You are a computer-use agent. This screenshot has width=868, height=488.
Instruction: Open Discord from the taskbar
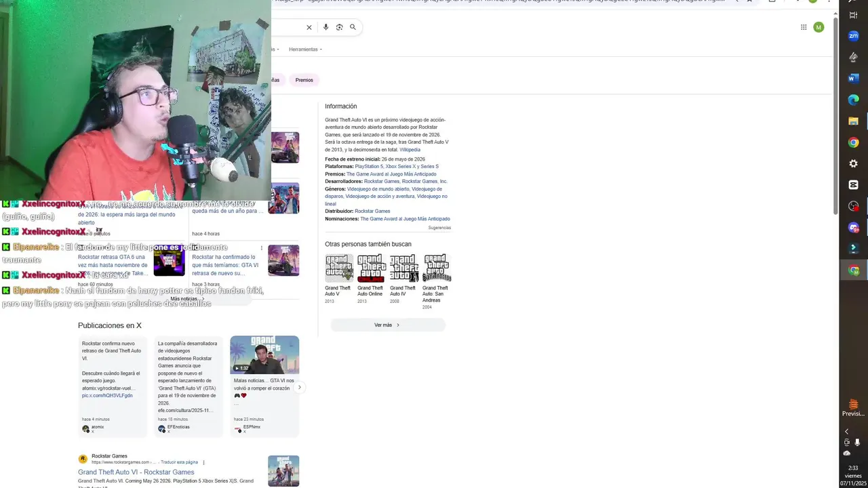click(853, 228)
